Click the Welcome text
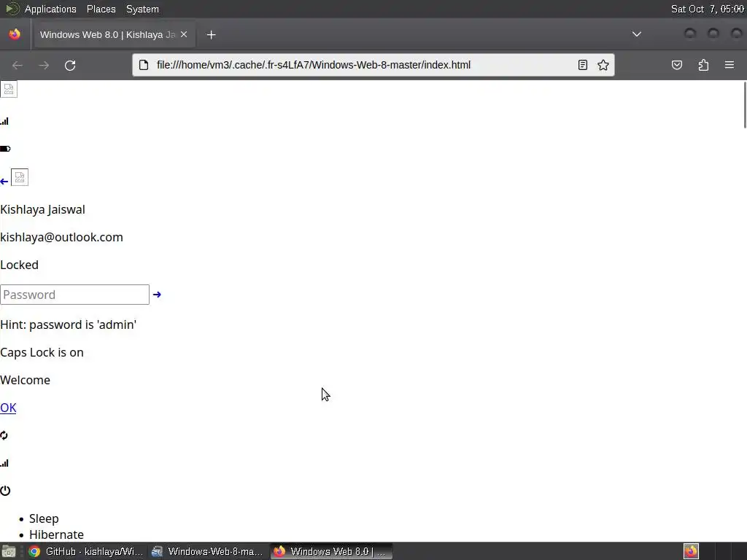The image size is (747, 560). pyautogui.click(x=25, y=380)
